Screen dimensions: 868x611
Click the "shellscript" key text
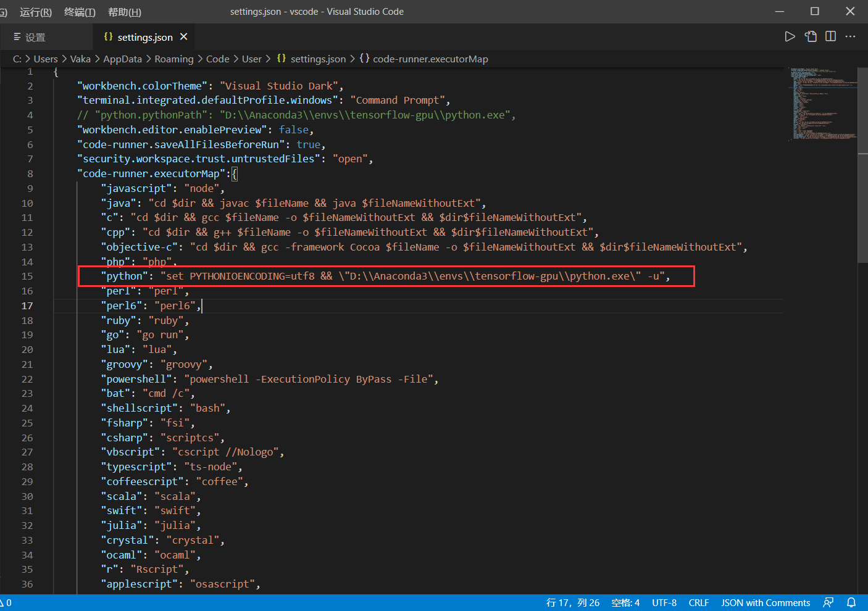click(140, 409)
